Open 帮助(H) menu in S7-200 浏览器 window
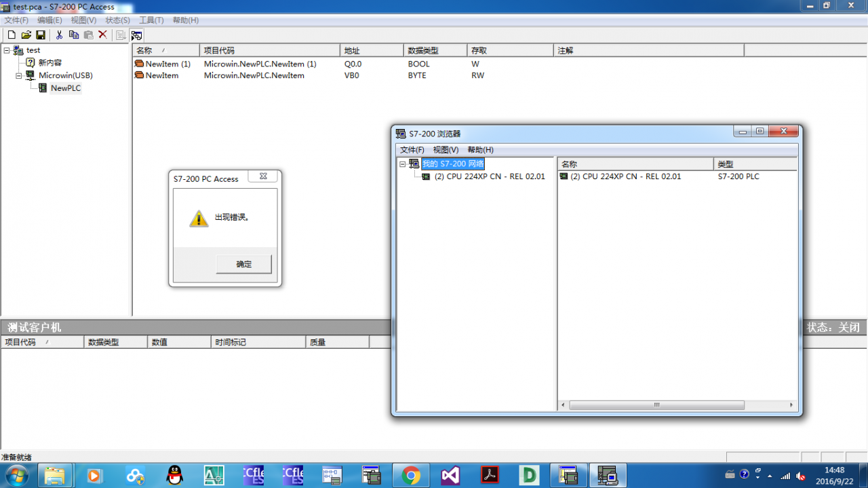Screen dimensions: 868x488 pyautogui.click(x=481, y=150)
